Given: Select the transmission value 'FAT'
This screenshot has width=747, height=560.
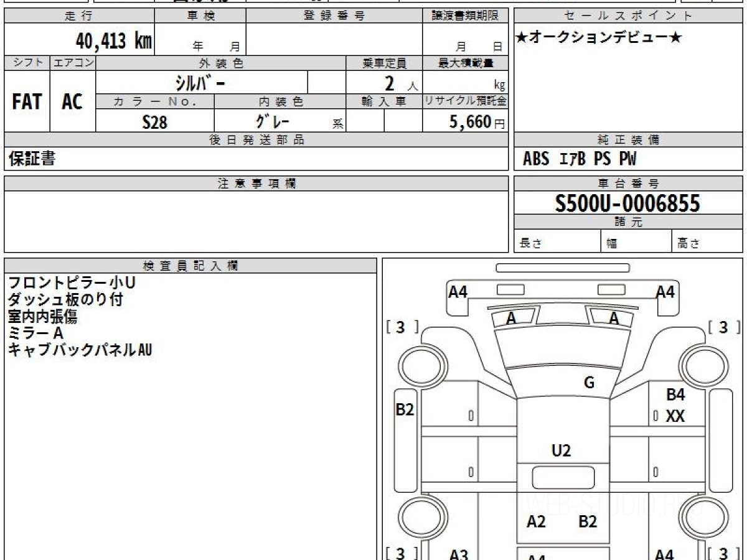Looking at the screenshot, I should pos(27,101).
